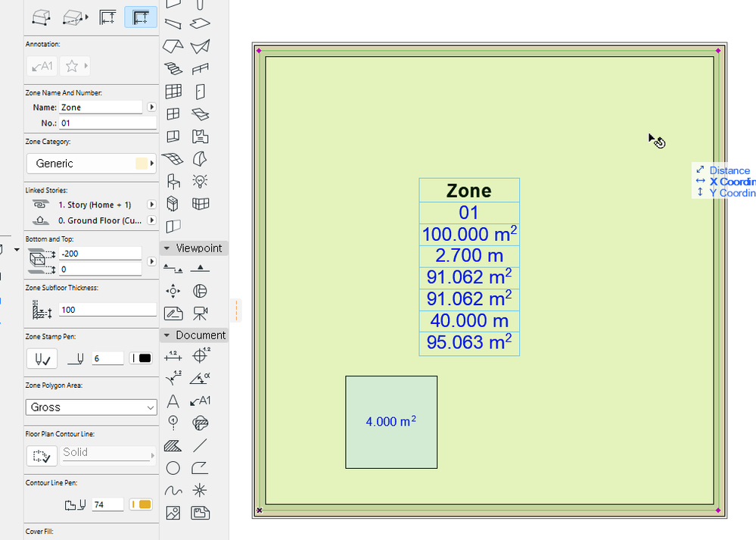Enable the A1 label annotation option

coord(42,66)
